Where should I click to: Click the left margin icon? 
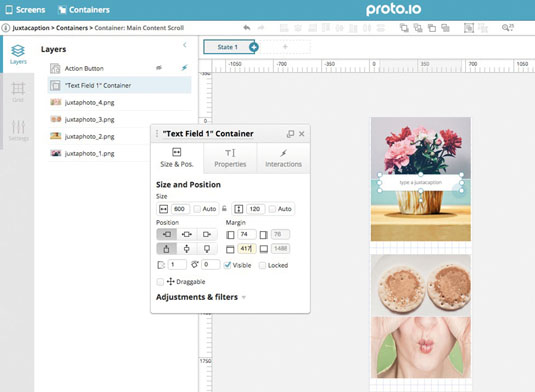pyautogui.click(x=230, y=235)
